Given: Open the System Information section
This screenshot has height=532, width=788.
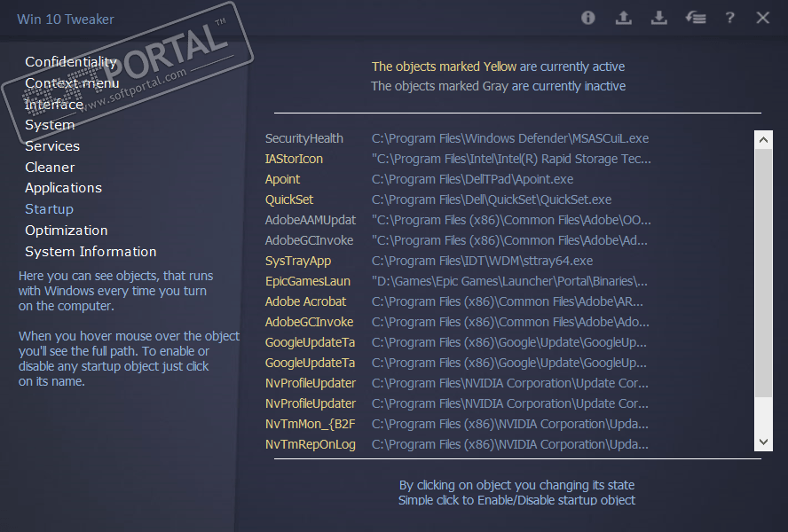Looking at the screenshot, I should [91, 252].
